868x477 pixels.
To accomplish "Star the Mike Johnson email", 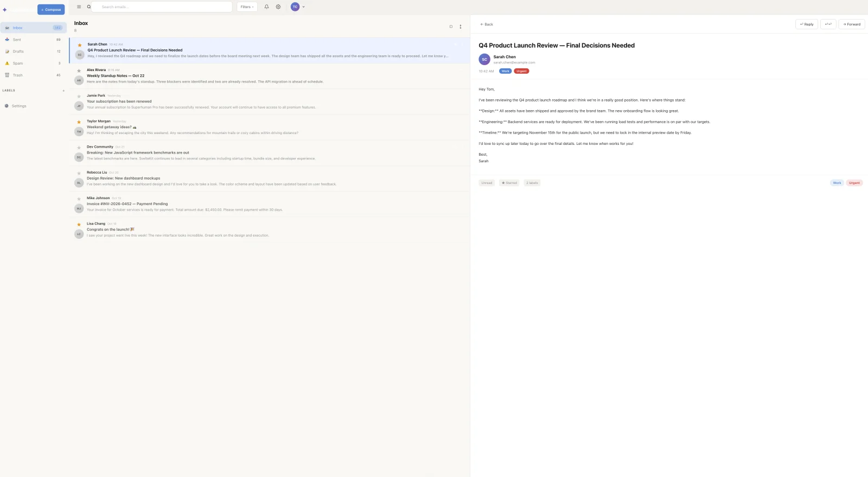I will (x=79, y=199).
